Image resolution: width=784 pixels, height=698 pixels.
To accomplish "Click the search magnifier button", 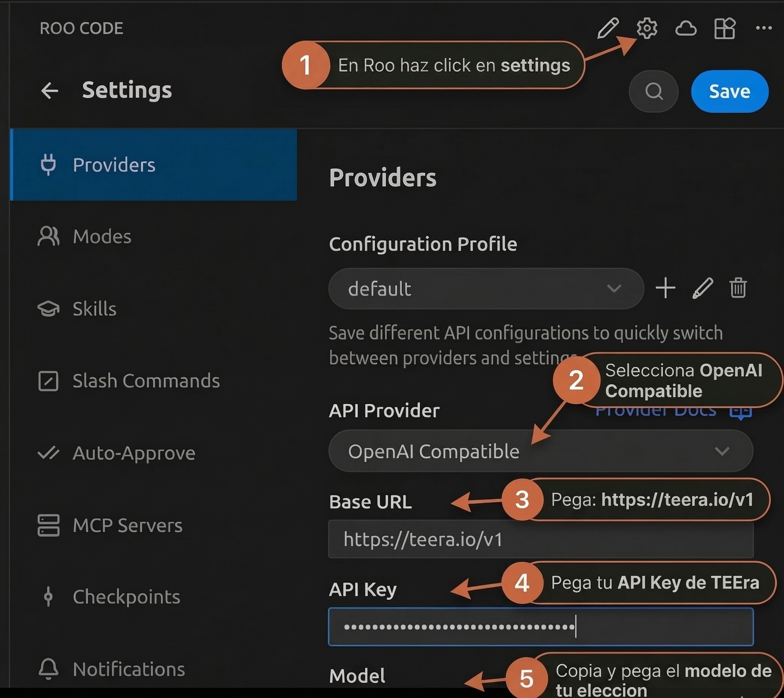I will [x=653, y=91].
